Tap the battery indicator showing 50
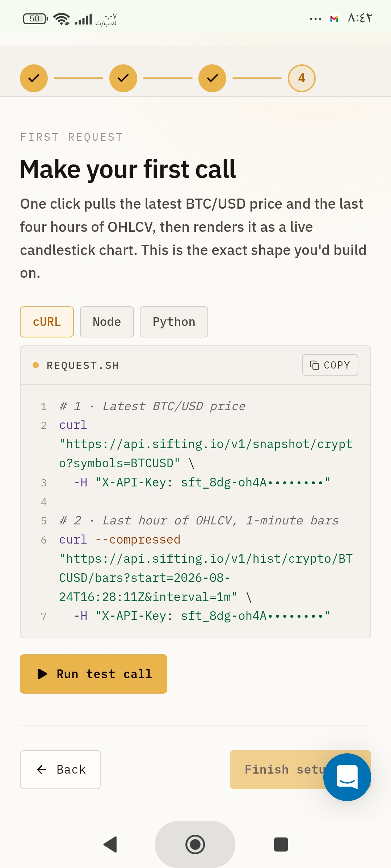391x868 pixels. tap(35, 19)
